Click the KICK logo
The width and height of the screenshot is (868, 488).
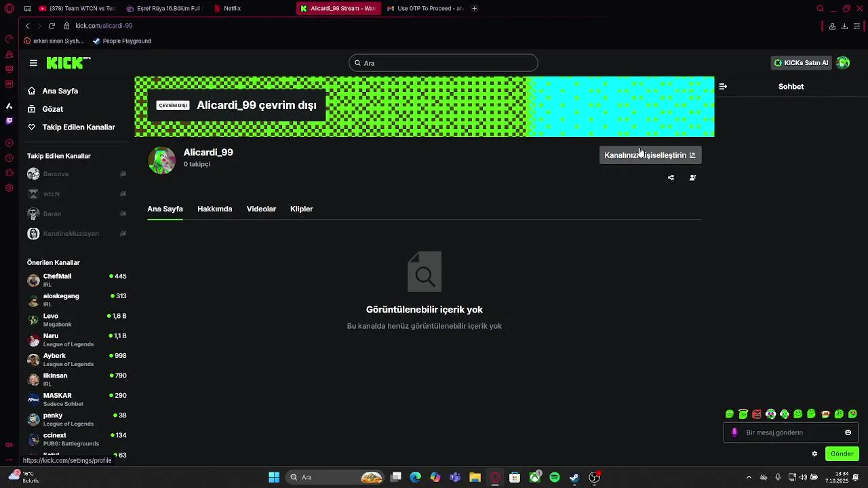(68, 63)
